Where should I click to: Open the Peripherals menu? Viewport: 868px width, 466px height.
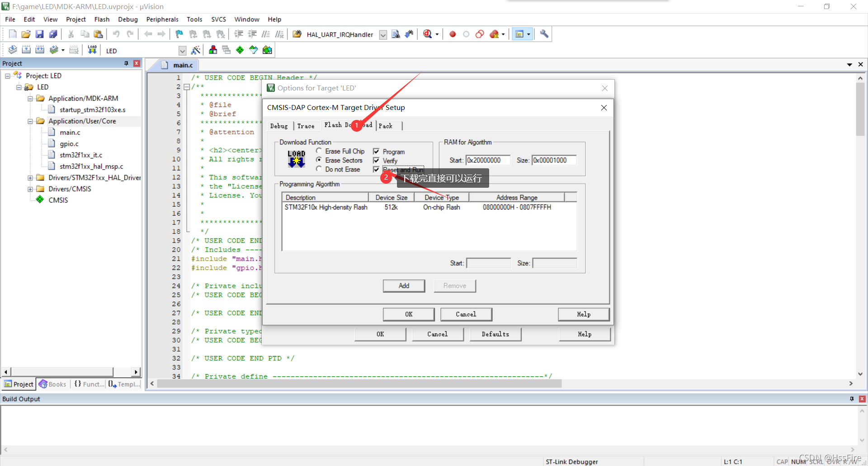(x=162, y=19)
